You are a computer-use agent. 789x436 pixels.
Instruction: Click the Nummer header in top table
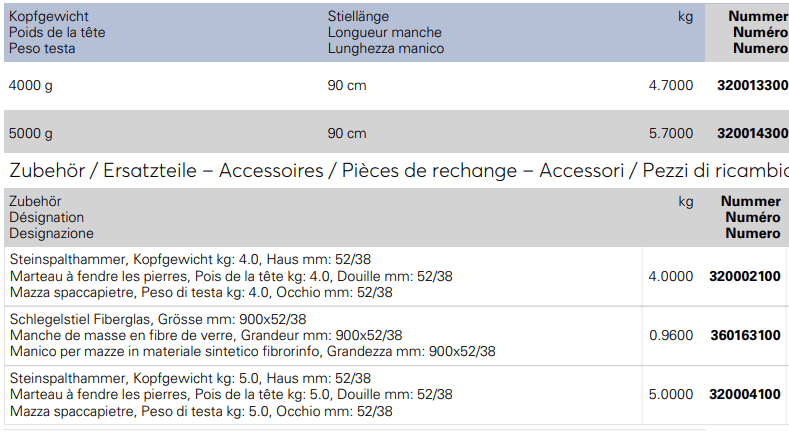758,16
